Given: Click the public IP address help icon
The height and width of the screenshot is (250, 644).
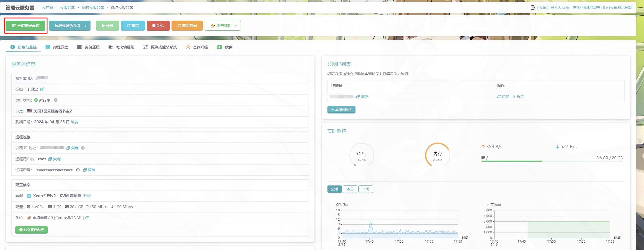Looking at the screenshot, I should (x=83, y=148).
